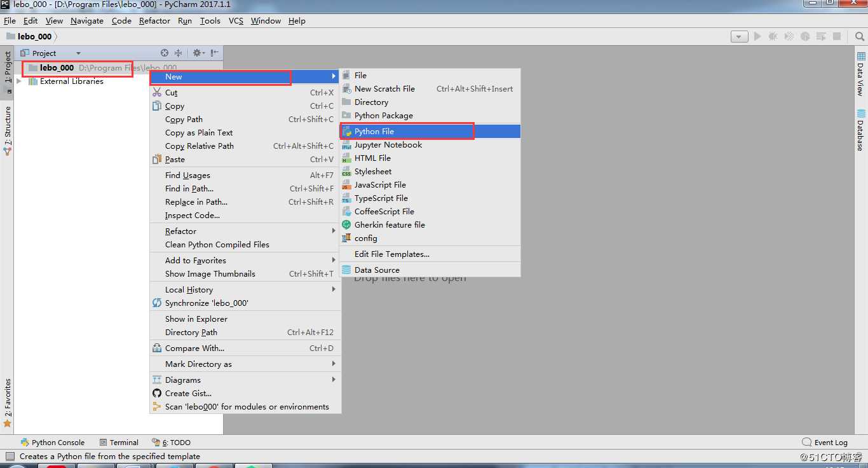Select Directory in the New submenu
Screen dimensions: 868x468
tap(430, 102)
